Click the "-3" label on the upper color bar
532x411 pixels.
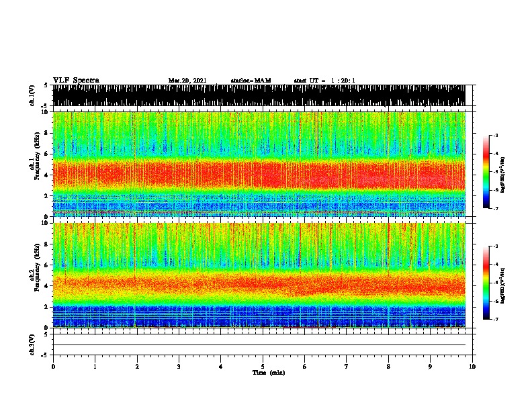495,136
